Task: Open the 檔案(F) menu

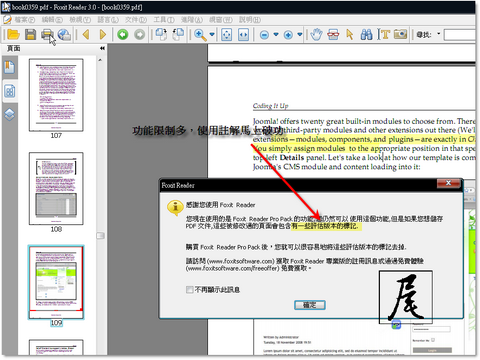Action: coord(24,20)
